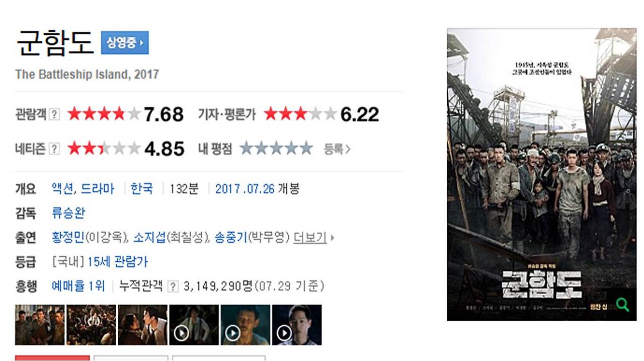Open director 류승완 link
This screenshot has height=361, width=644.
click(68, 213)
